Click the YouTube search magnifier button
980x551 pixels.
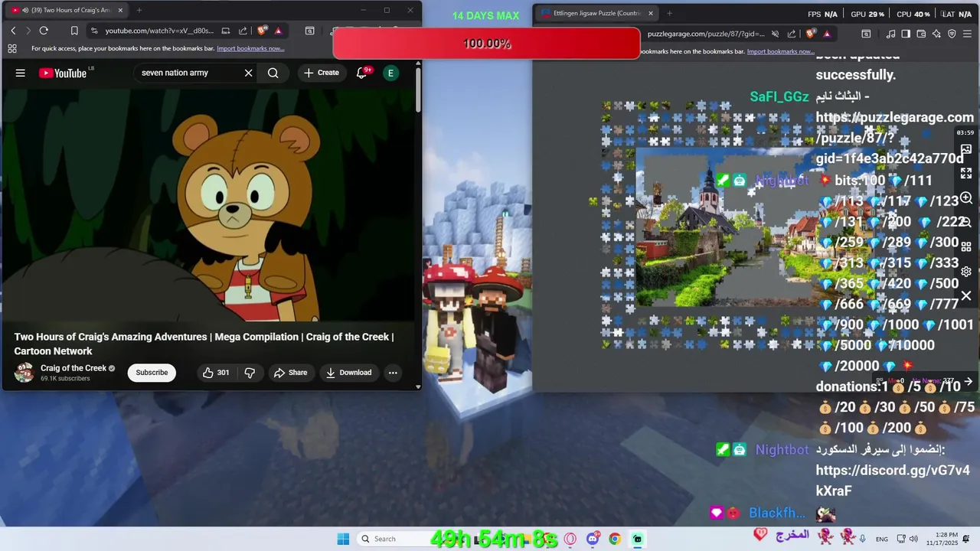(x=273, y=73)
